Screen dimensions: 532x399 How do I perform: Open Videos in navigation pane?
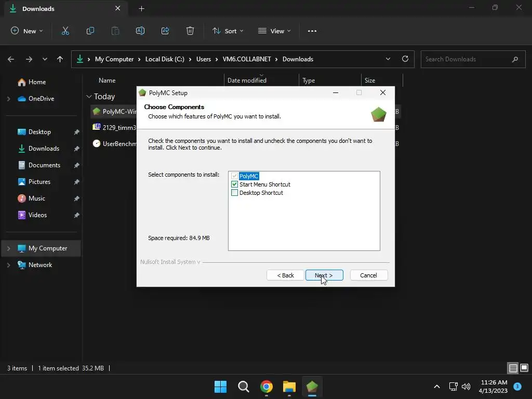tap(37, 215)
